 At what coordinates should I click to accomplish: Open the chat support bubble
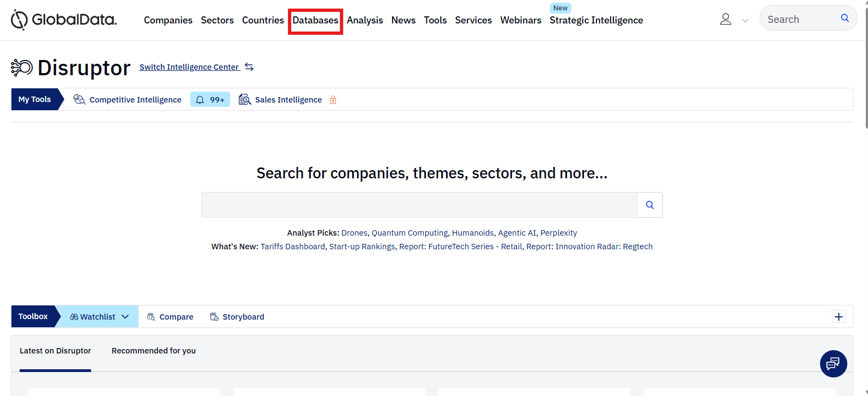pos(833,363)
